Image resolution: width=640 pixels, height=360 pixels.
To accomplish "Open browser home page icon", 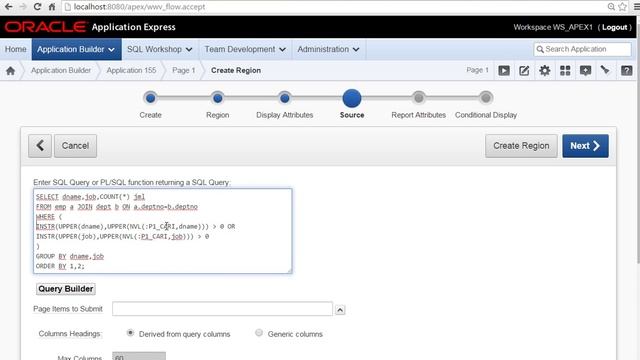I will pos(52,7).
